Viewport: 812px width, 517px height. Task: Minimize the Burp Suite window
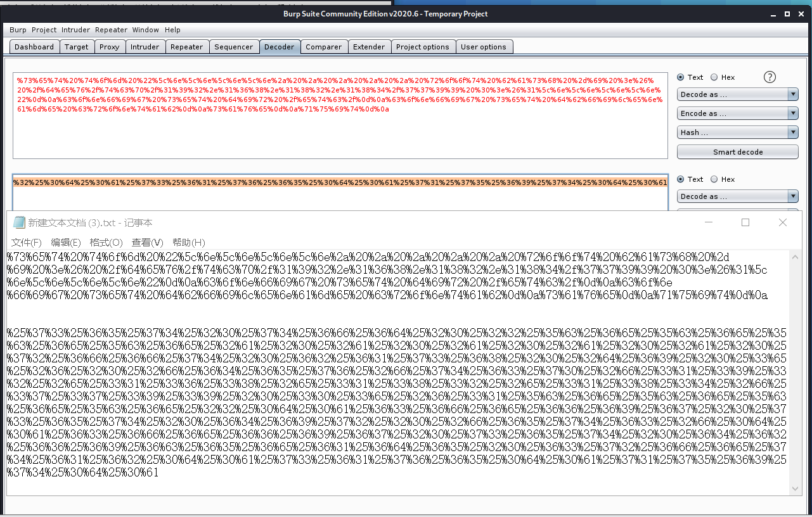click(x=771, y=14)
